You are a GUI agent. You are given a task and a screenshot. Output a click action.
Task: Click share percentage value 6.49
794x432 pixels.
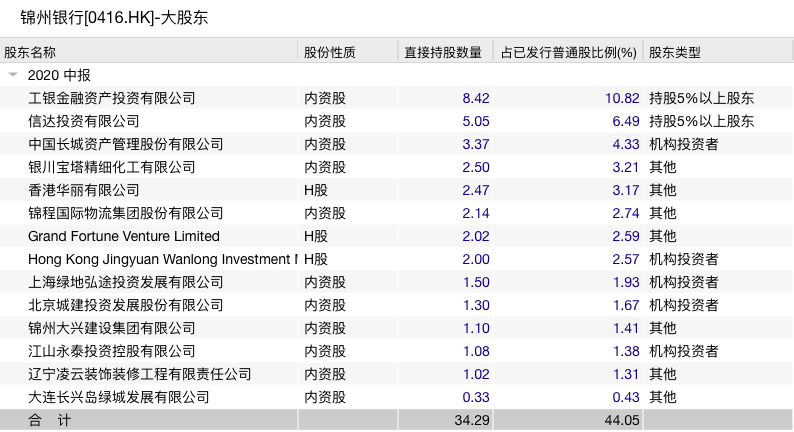click(x=626, y=121)
